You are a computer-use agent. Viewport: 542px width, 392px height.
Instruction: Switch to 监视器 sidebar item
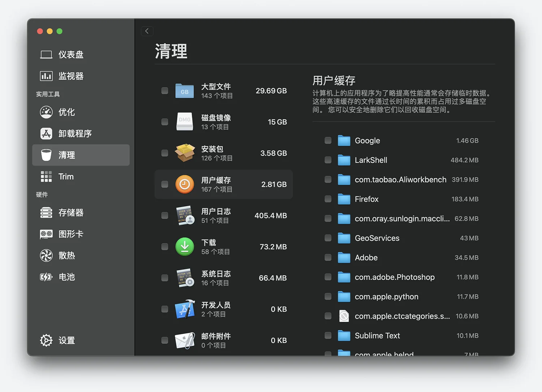tap(81, 76)
